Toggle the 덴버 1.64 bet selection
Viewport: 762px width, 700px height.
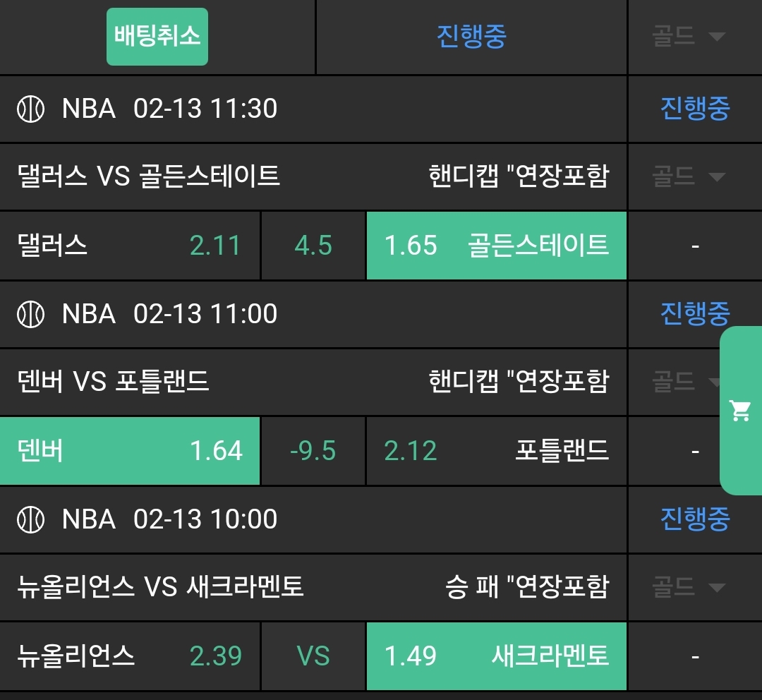pos(130,451)
